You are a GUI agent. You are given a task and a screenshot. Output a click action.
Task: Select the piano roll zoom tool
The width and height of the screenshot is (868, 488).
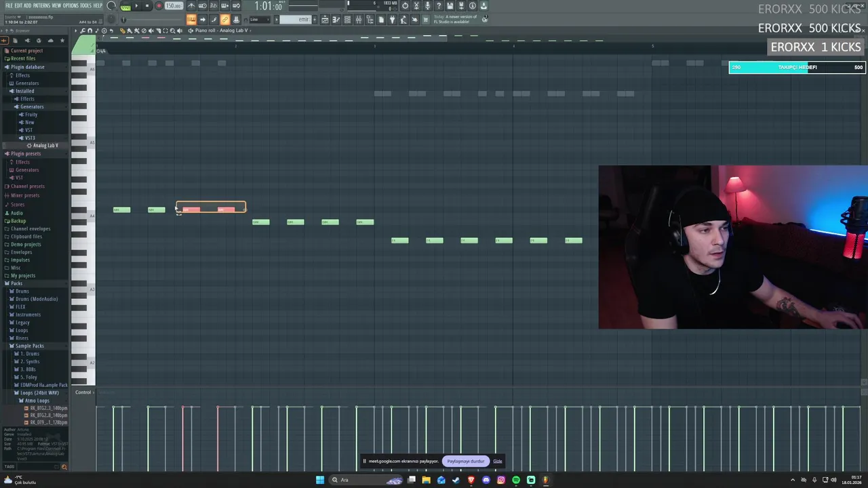(x=172, y=30)
